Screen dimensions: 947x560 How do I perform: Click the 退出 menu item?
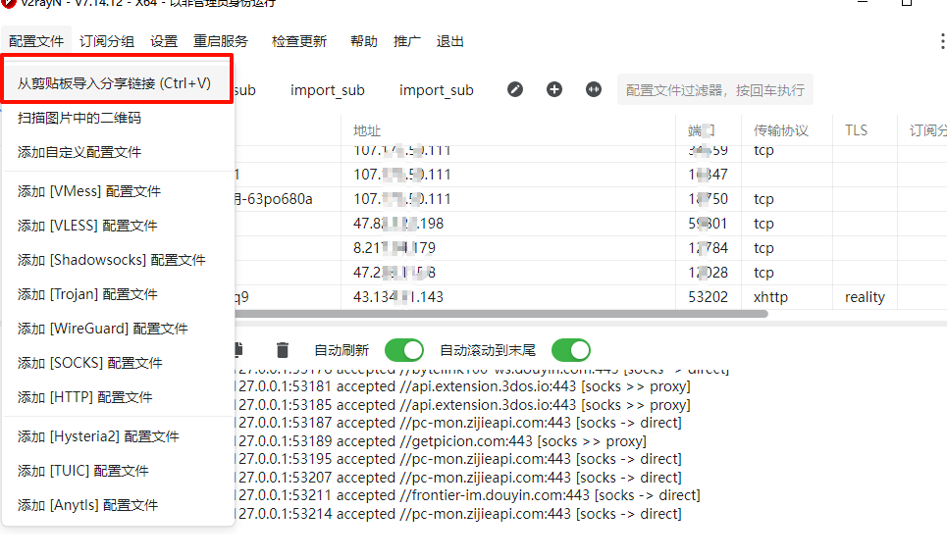[449, 41]
